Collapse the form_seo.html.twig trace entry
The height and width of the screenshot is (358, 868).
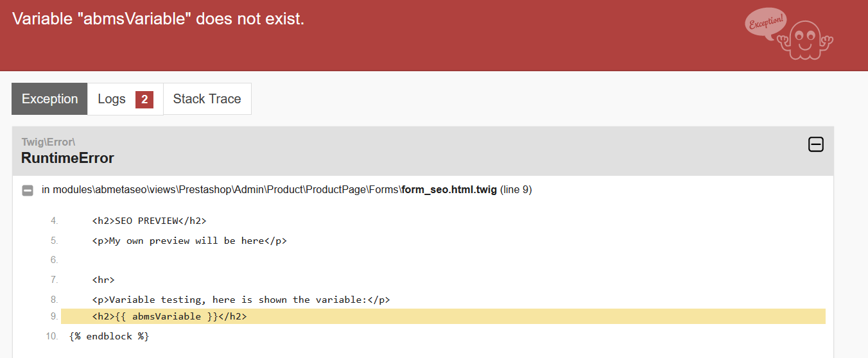coord(28,190)
